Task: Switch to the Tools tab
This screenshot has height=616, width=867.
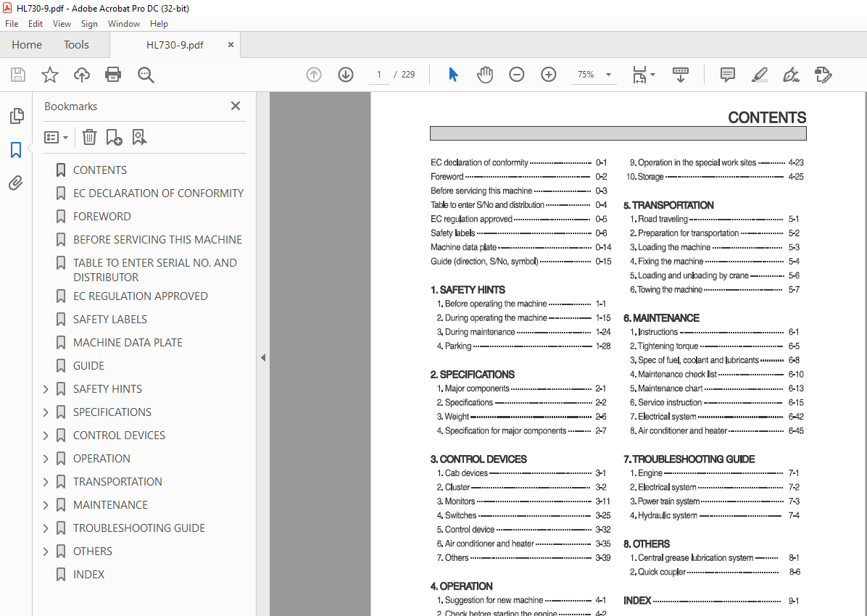Action: coord(76,45)
